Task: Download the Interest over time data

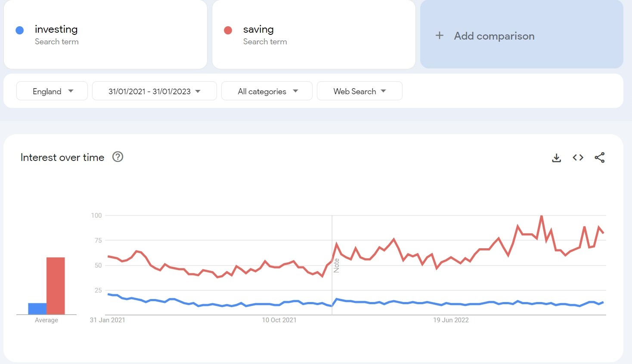Action: pos(556,157)
